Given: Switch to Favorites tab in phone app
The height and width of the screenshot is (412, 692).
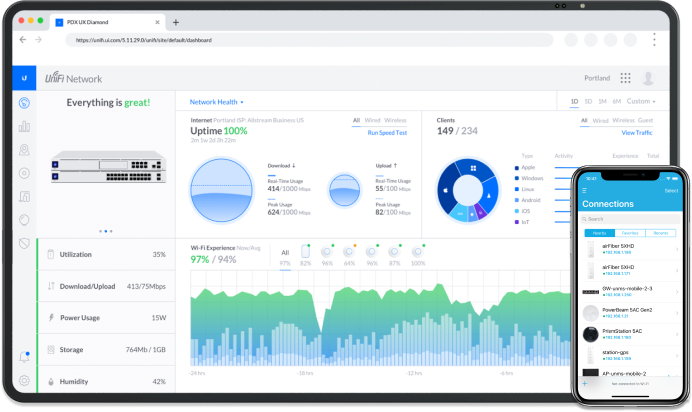Looking at the screenshot, I should [631, 232].
